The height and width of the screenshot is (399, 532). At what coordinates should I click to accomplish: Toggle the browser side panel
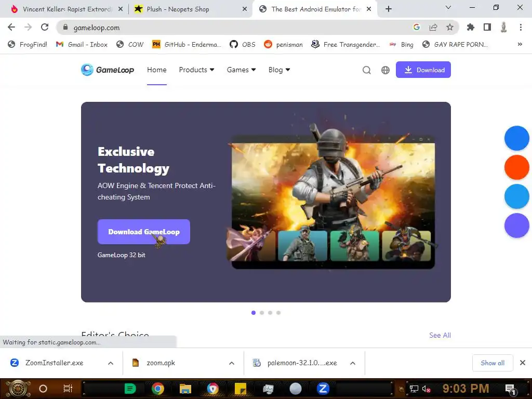[x=487, y=27]
